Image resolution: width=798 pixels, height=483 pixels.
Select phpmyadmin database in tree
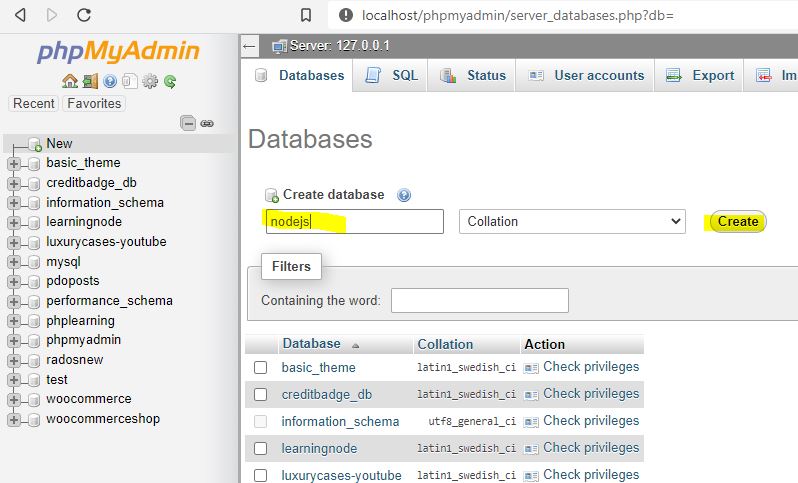click(83, 340)
